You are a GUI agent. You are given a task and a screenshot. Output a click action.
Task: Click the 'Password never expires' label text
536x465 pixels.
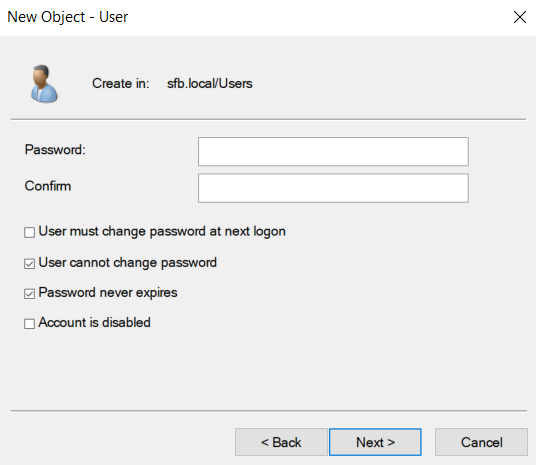[108, 293]
